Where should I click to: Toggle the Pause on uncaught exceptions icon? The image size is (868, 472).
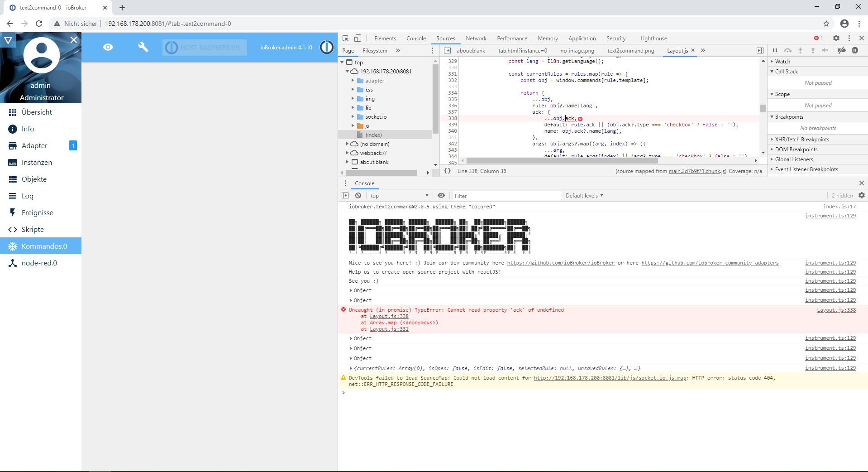tap(855, 50)
